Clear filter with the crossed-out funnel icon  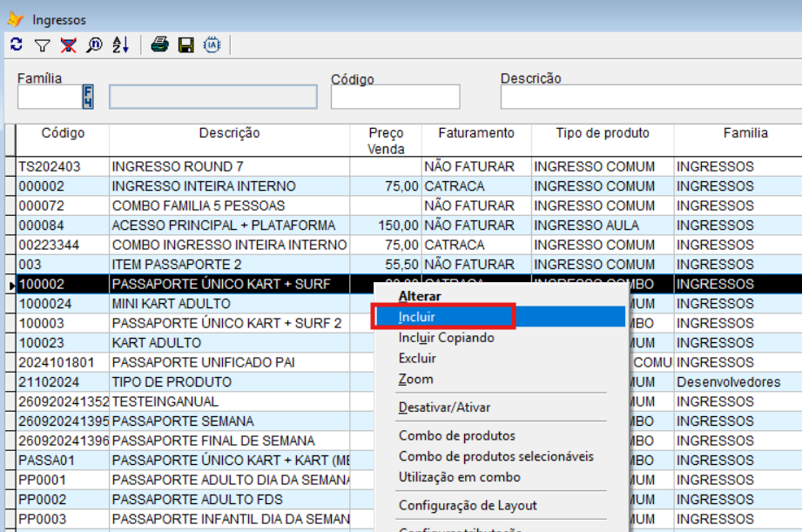click(68, 45)
